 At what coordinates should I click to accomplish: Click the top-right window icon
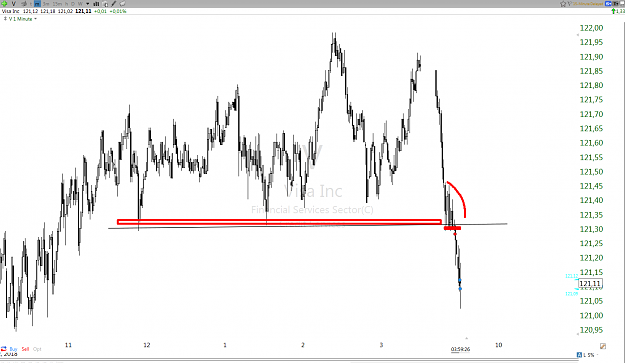pos(622,4)
